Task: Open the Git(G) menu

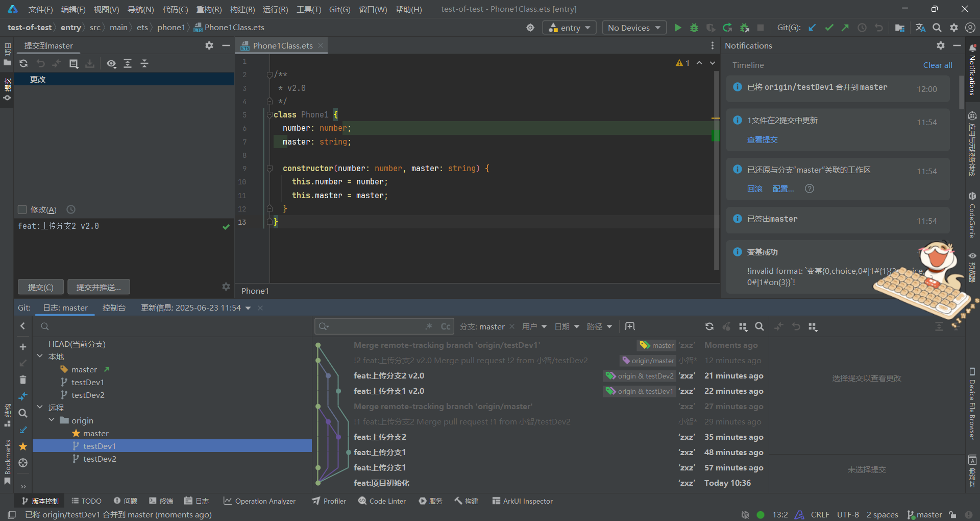Action: click(x=339, y=9)
